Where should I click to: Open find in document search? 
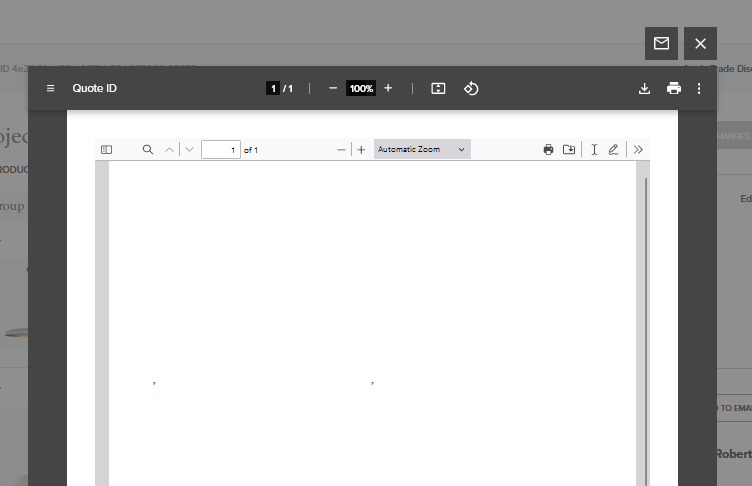(x=148, y=150)
